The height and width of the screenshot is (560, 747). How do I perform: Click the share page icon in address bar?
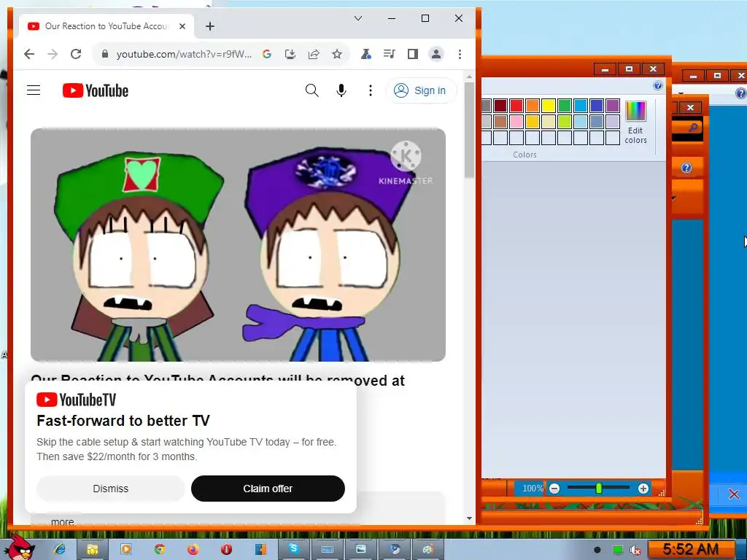[314, 54]
